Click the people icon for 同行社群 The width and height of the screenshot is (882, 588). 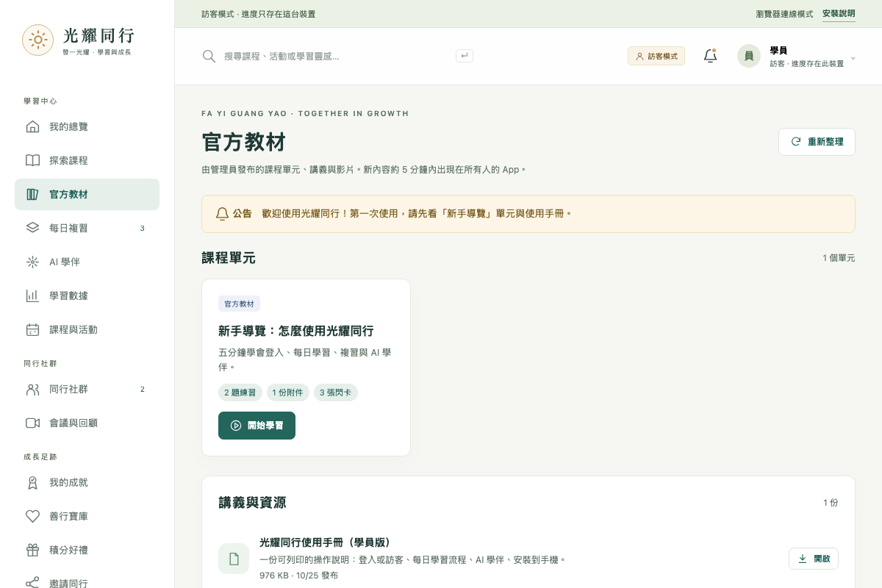[32, 389]
